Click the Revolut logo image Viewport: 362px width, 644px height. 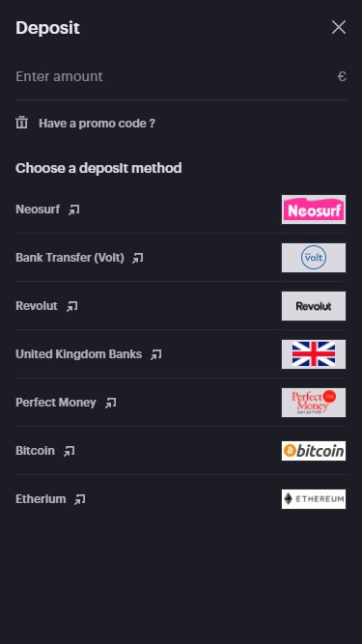(314, 306)
